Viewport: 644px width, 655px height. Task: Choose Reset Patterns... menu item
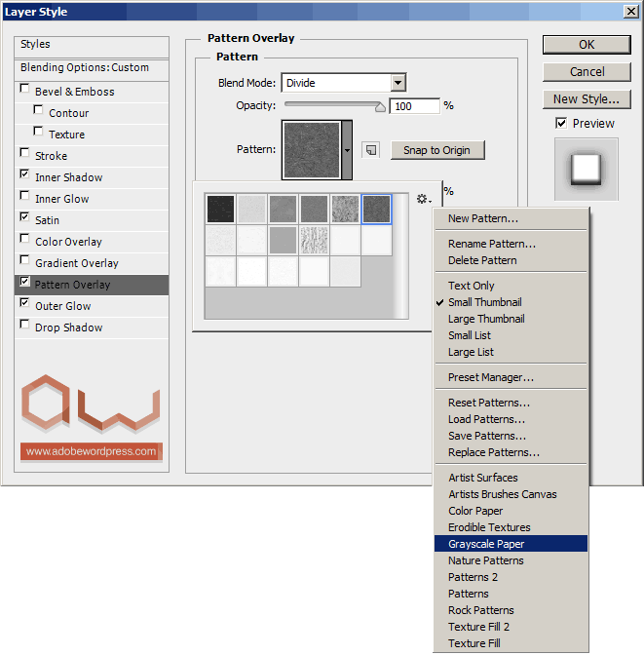[511, 403]
